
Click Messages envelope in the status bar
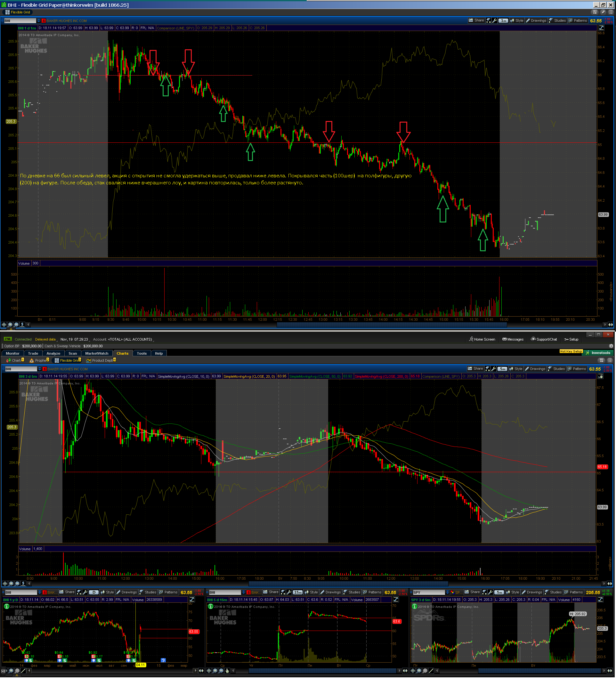click(513, 339)
